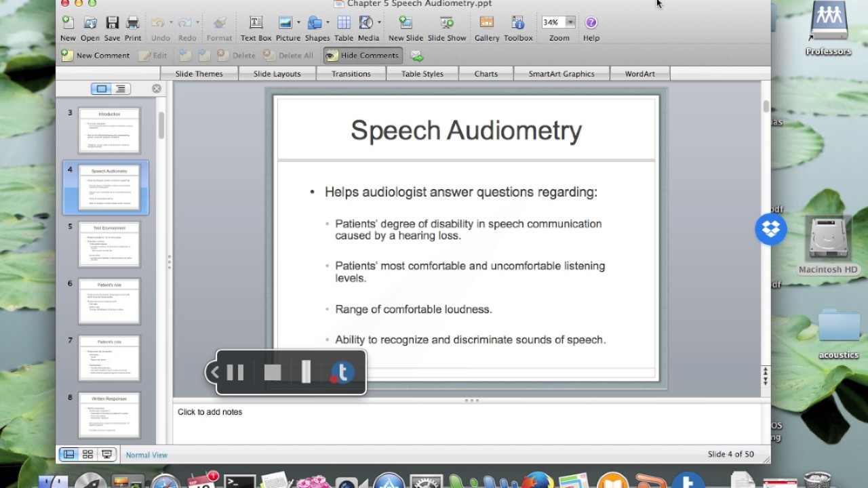Viewport: 868px width, 488px height.
Task: Click the Speech Audiometry slide title
Action: click(466, 130)
